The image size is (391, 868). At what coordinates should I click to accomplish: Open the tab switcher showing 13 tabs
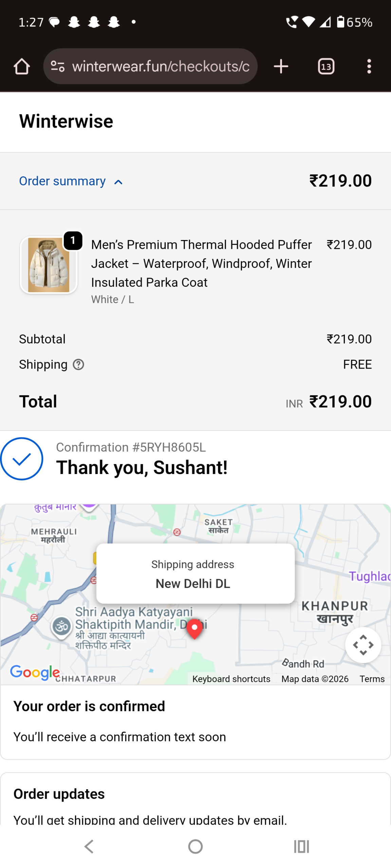326,66
